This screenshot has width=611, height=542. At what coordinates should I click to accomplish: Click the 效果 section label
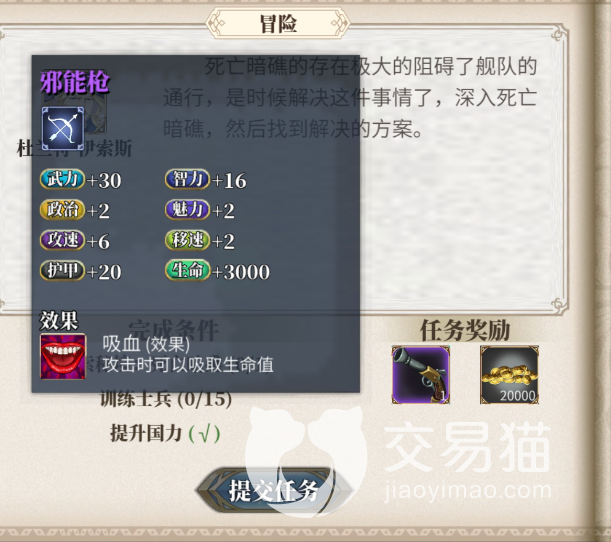[x=59, y=321]
